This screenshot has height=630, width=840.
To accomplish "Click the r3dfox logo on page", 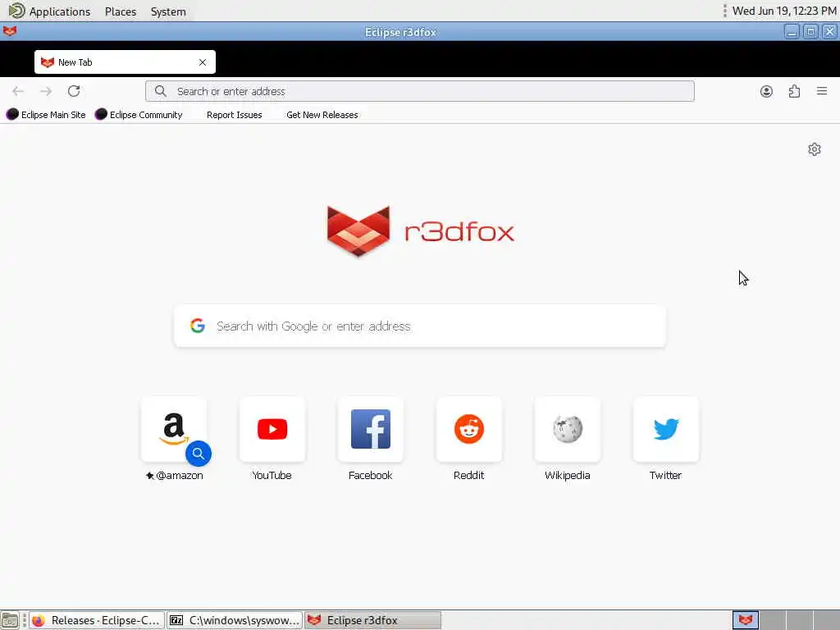I will 421,231.
